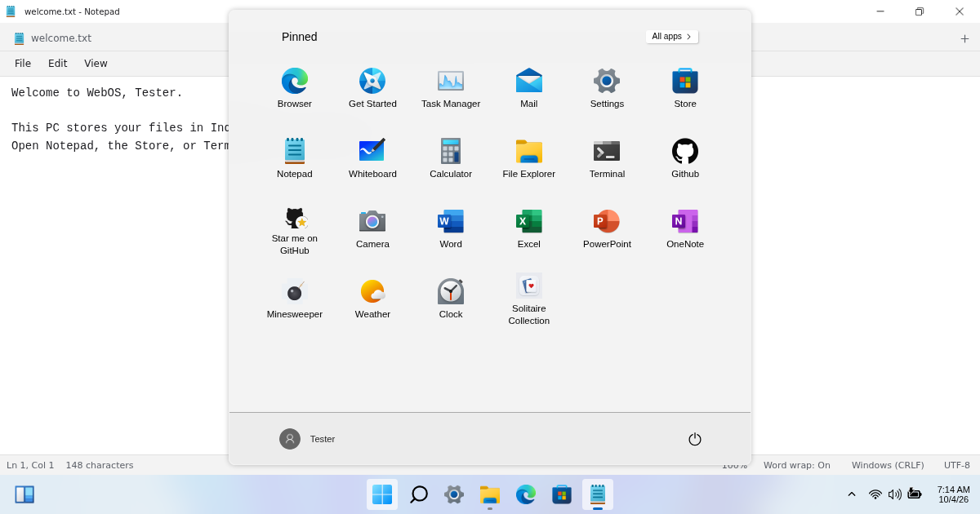Show All apps list
Image resolution: width=980 pixels, height=514 pixels.
(672, 37)
